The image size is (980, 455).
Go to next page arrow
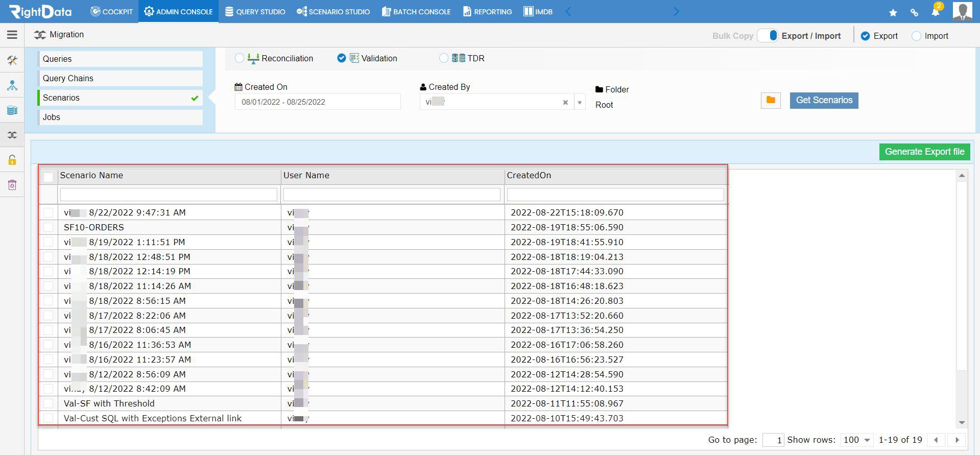[957, 440]
